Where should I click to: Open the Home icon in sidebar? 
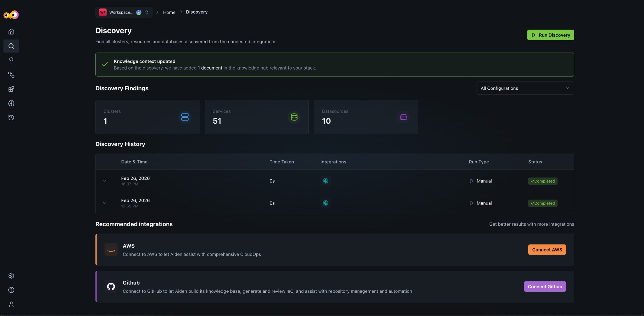click(x=11, y=31)
